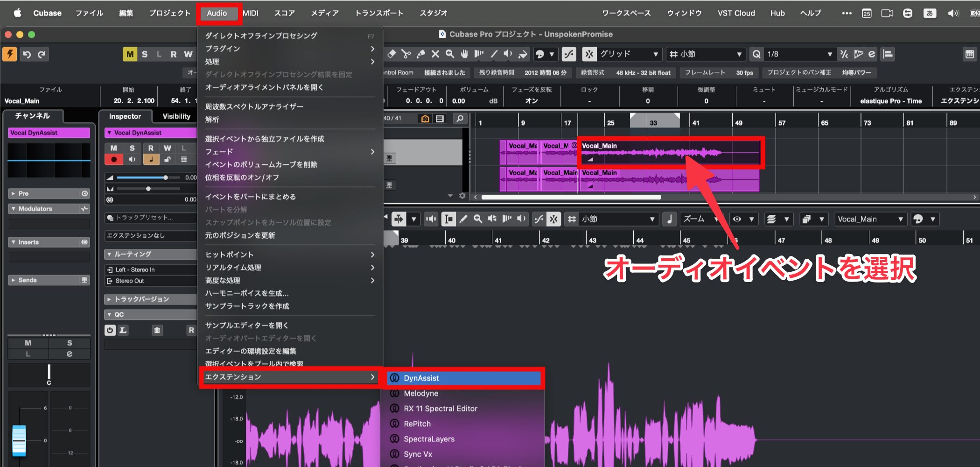
Task: Click the Undo arrow in toolbar
Action: tap(27, 54)
